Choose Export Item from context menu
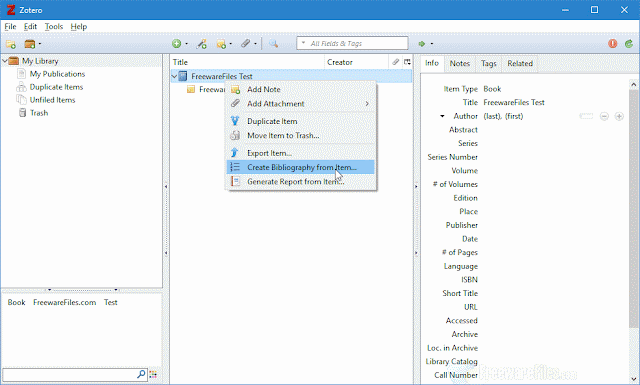Image resolution: width=640 pixels, height=385 pixels. [x=301, y=153]
